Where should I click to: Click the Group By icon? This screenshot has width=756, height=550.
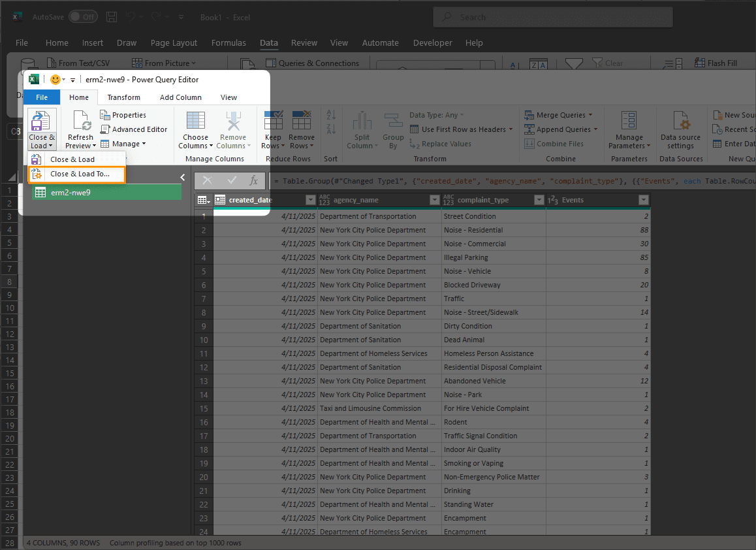[393, 121]
